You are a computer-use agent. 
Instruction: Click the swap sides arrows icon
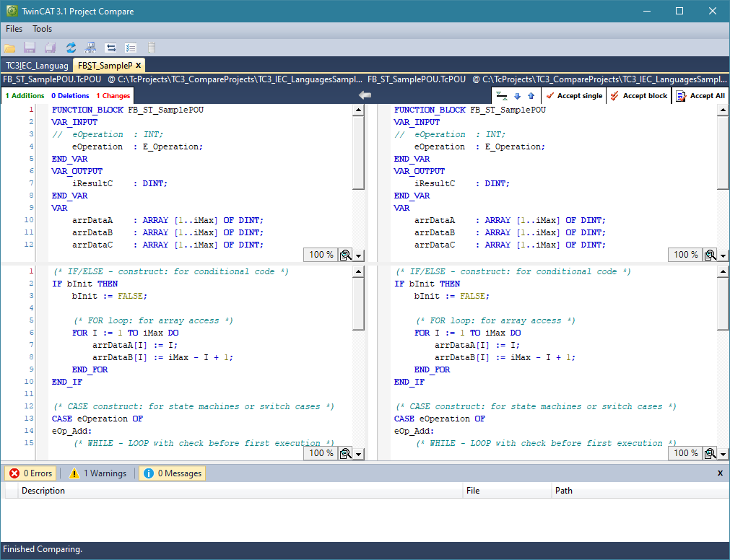click(x=110, y=48)
